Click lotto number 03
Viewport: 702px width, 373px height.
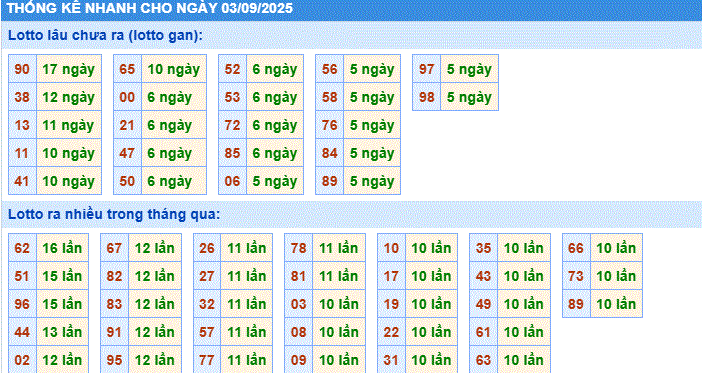pos(299,304)
